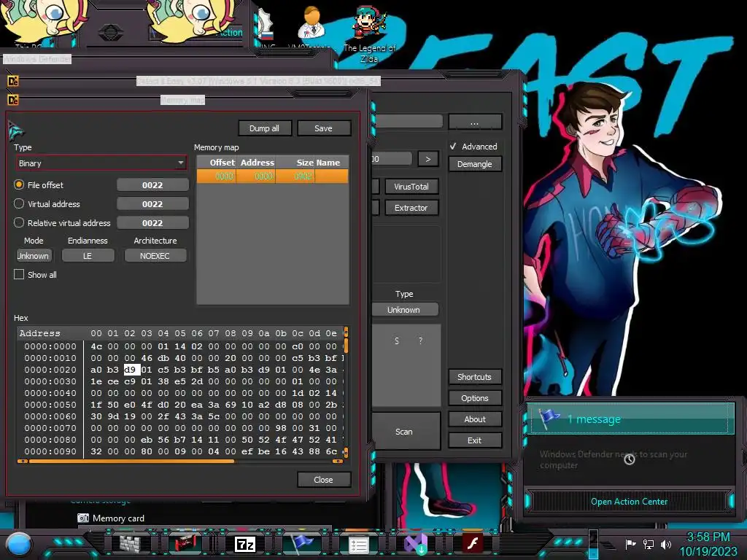
Task: Enable the Show all checkbox
Action: click(19, 275)
